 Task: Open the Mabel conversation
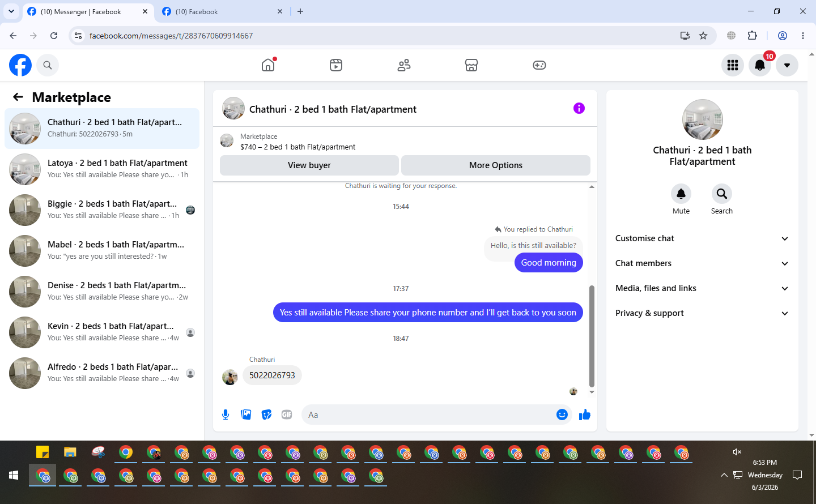[102, 251]
